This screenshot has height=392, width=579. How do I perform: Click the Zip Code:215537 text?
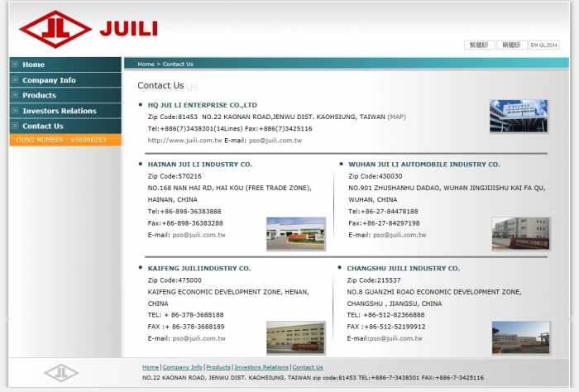[x=374, y=280]
